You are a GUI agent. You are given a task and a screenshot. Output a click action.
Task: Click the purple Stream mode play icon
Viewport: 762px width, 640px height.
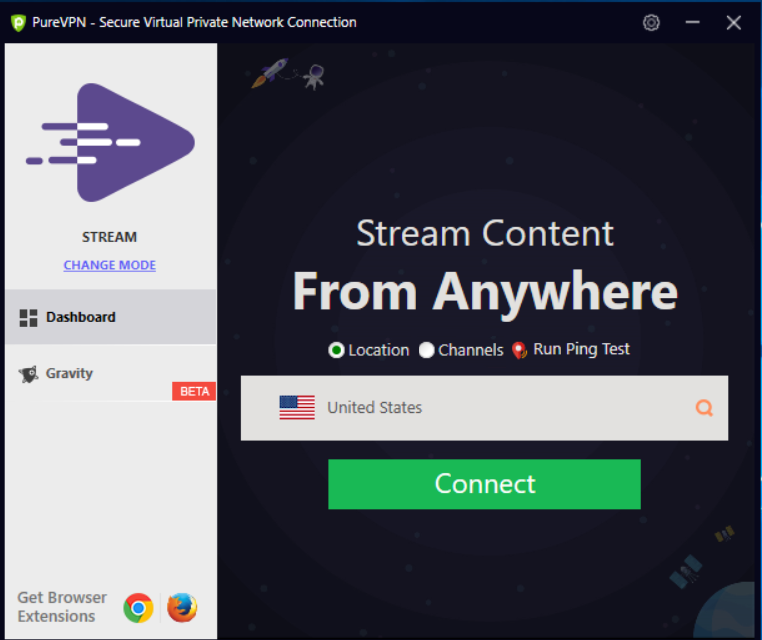(110, 142)
